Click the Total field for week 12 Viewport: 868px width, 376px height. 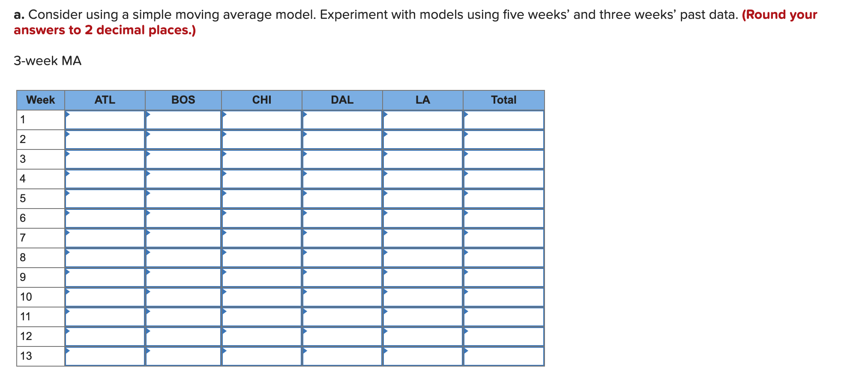click(x=504, y=337)
